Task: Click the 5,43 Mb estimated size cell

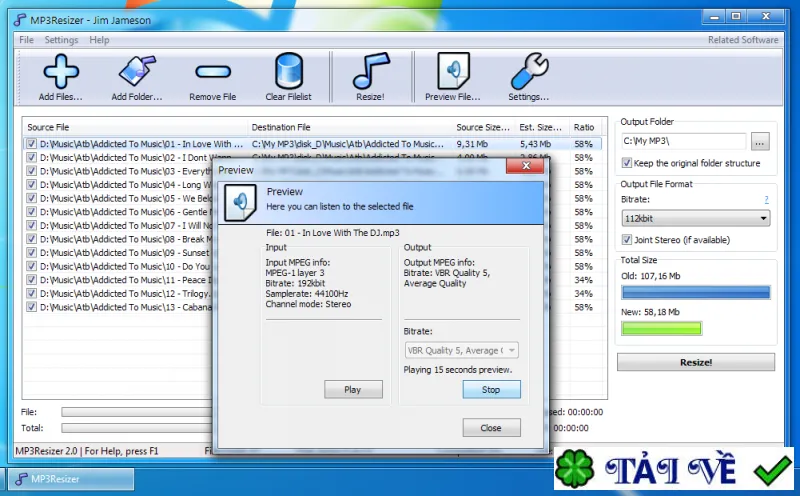Action: click(535, 144)
